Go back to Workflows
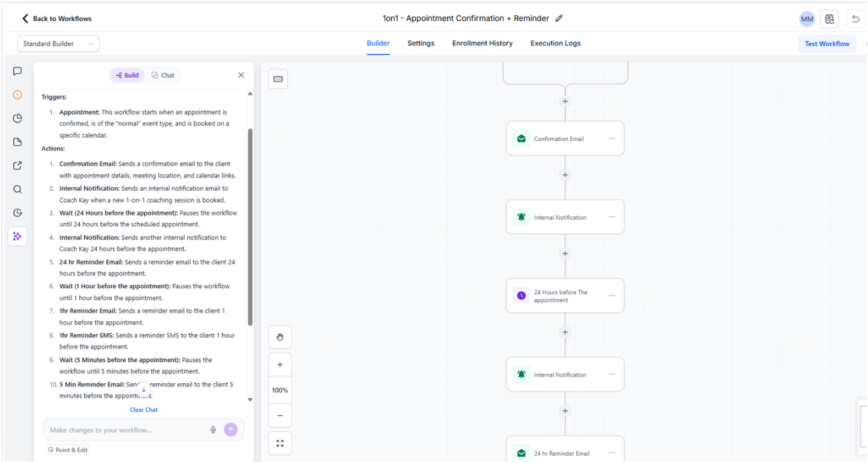 click(57, 18)
